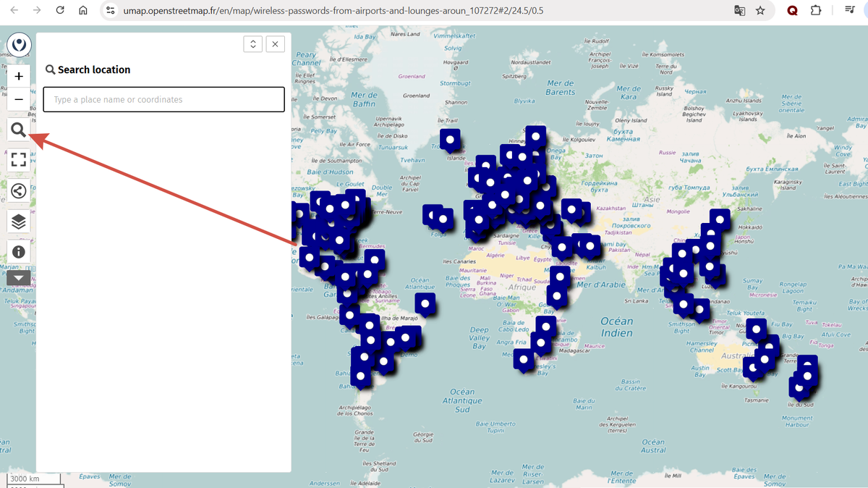Zoom out with the minus button
This screenshot has width=868, height=488.
click(19, 99)
